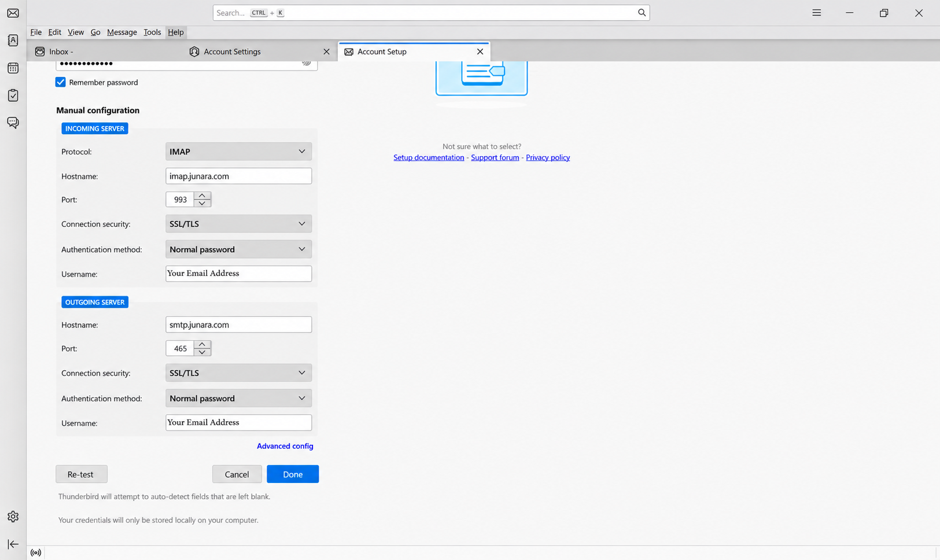Click the incoming server Username field
The image size is (940, 560).
pyautogui.click(x=238, y=274)
